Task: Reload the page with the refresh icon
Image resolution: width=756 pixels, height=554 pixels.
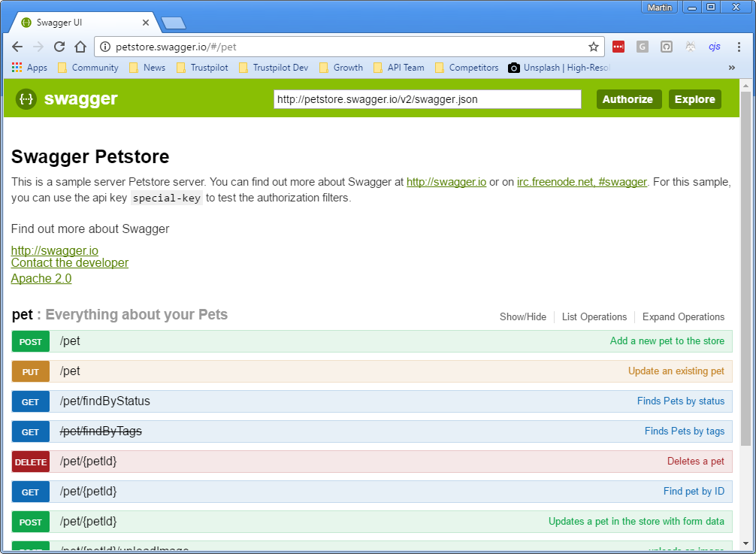Action: tap(59, 47)
